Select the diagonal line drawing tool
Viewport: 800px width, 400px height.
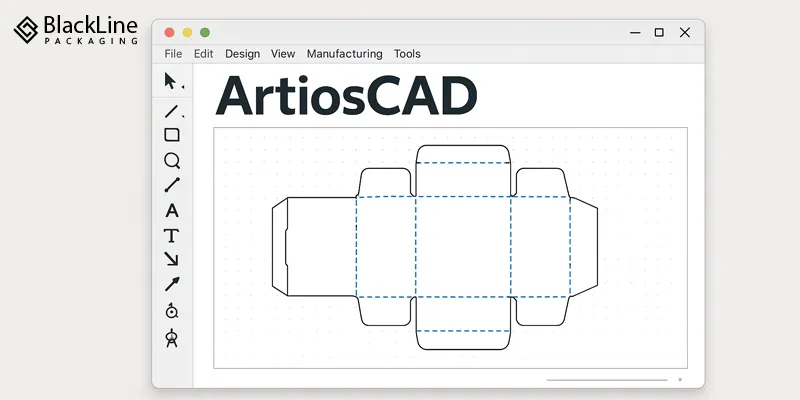pos(171,111)
